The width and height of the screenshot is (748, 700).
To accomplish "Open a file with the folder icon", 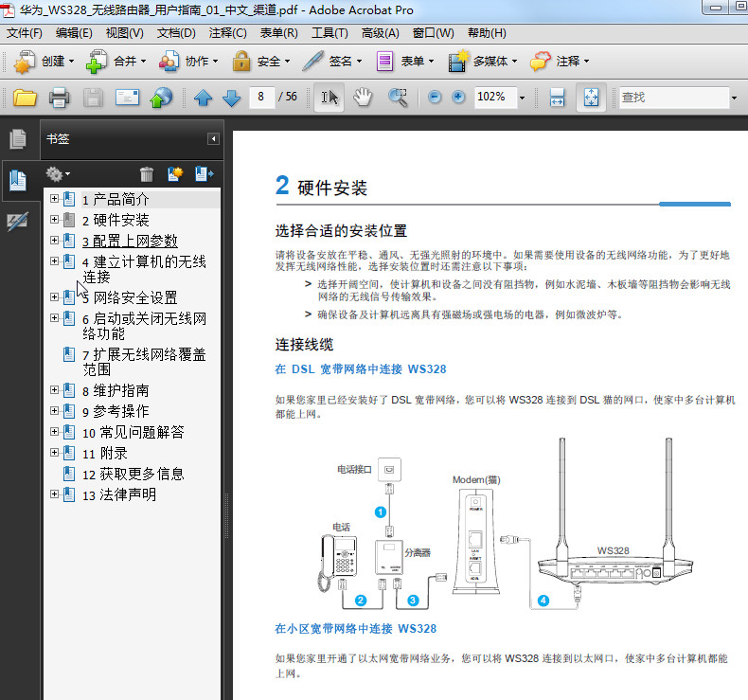I will click(25, 98).
